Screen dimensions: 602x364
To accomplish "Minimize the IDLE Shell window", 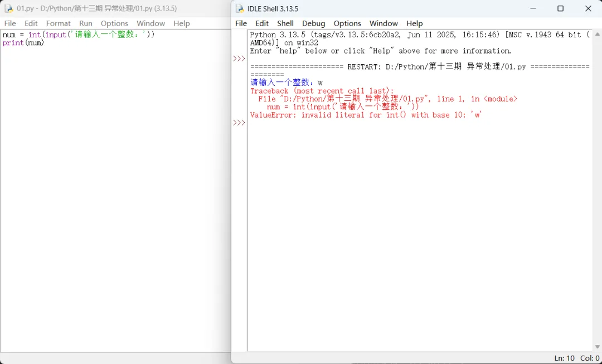I will [532, 8].
